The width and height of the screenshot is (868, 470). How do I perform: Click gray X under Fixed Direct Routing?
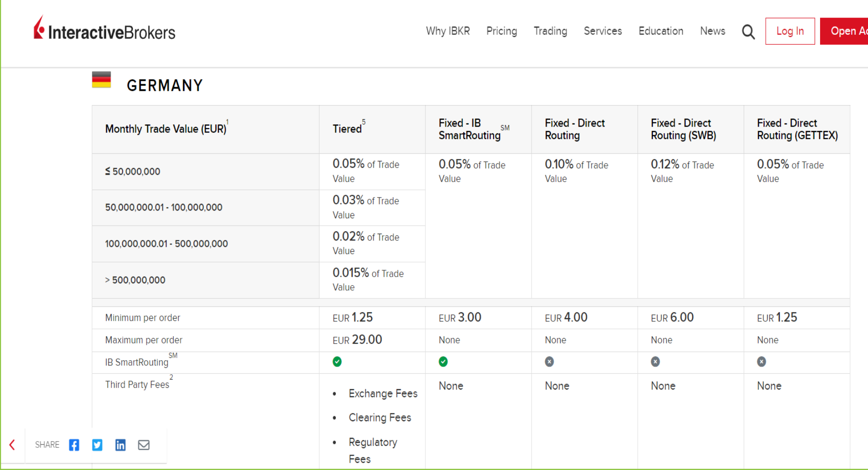point(549,362)
